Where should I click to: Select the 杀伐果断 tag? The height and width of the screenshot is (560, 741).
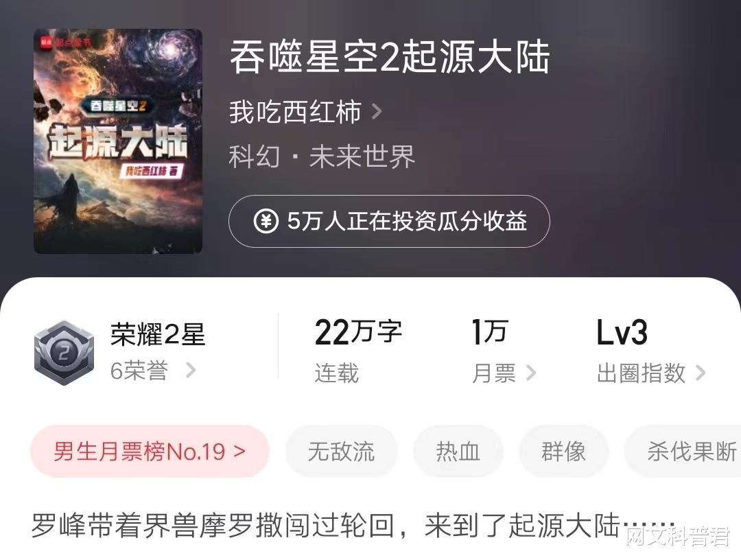pos(683,452)
